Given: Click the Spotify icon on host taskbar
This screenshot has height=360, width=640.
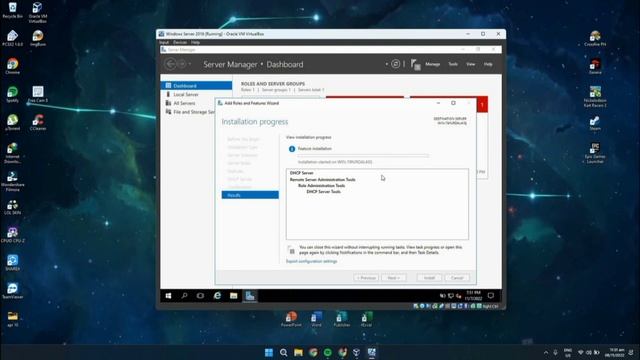Looking at the screenshot, I should (x=328, y=352).
